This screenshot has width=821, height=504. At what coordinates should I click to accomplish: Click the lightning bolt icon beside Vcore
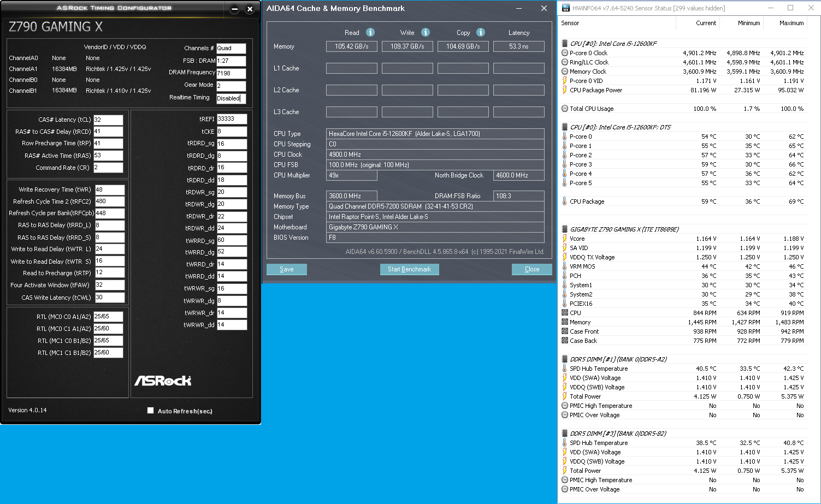[x=565, y=239]
